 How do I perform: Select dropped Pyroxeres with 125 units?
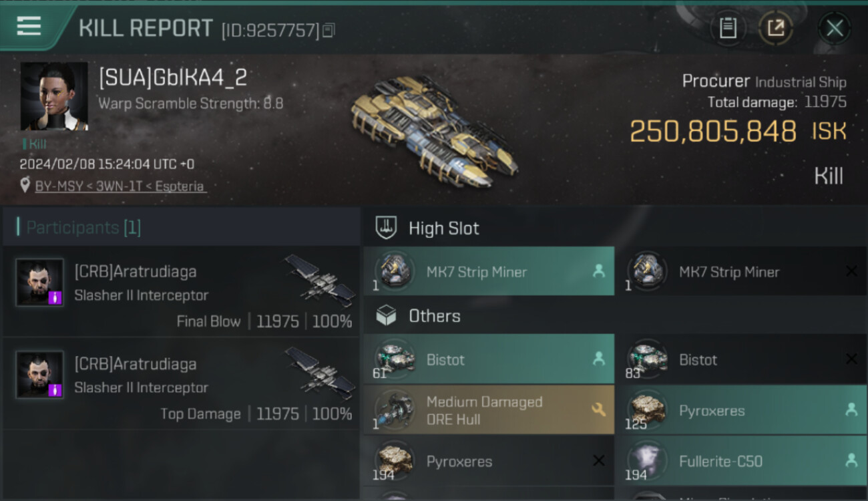coord(741,410)
